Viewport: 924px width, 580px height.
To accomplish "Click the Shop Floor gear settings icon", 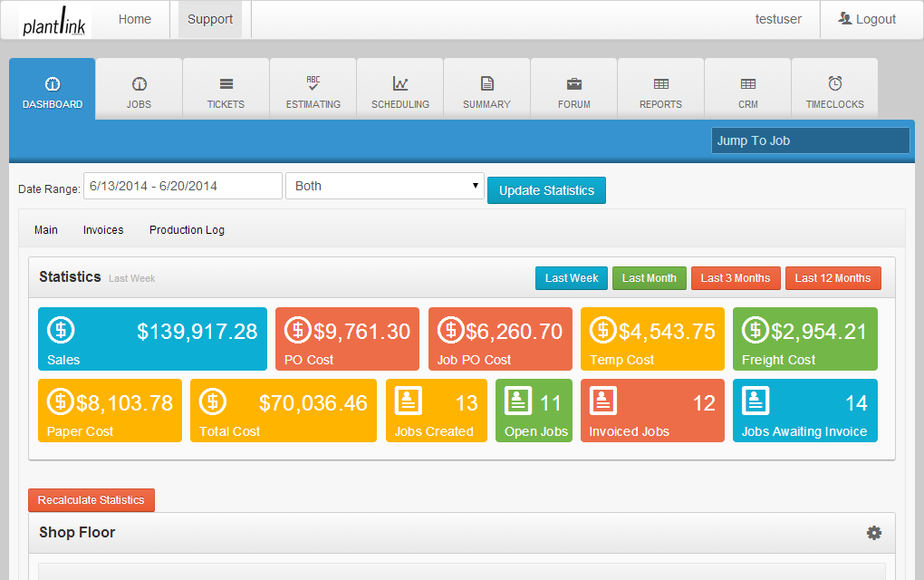I will pos(873,533).
